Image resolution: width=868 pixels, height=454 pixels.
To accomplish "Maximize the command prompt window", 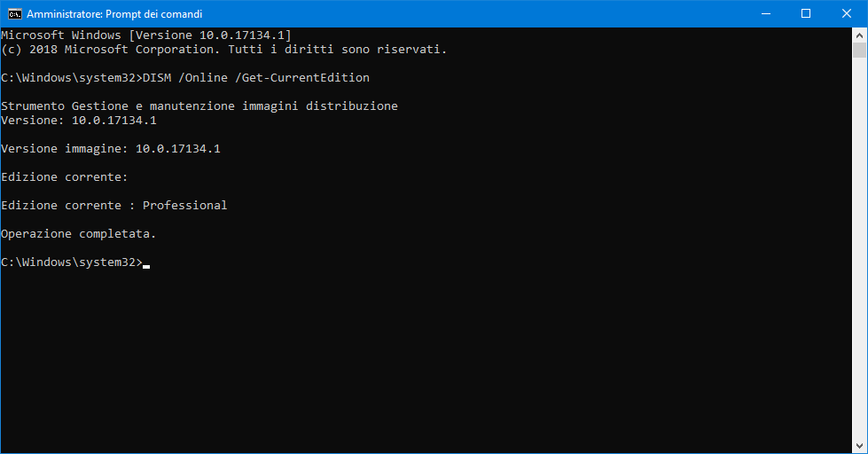I will (805, 13).
